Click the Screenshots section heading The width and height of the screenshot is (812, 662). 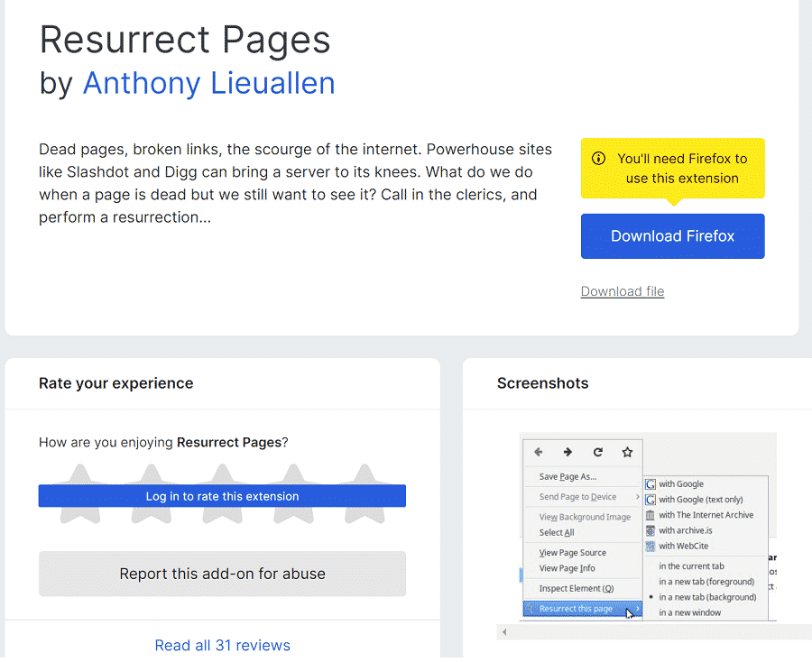click(x=543, y=383)
